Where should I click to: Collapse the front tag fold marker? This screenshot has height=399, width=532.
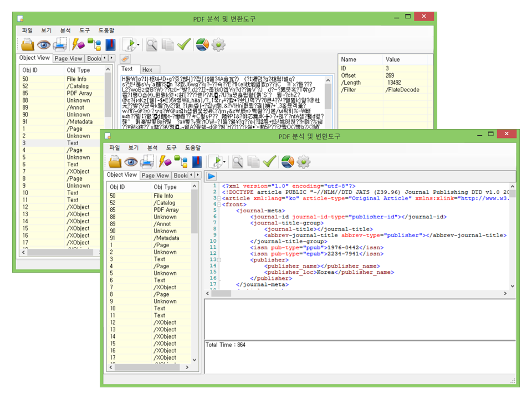click(219, 204)
